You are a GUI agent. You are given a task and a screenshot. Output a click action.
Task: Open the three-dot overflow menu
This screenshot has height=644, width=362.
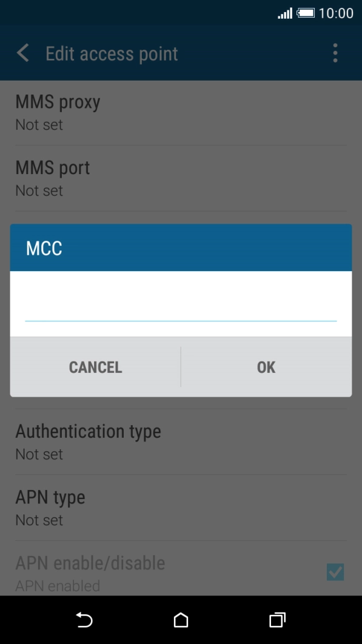335,53
